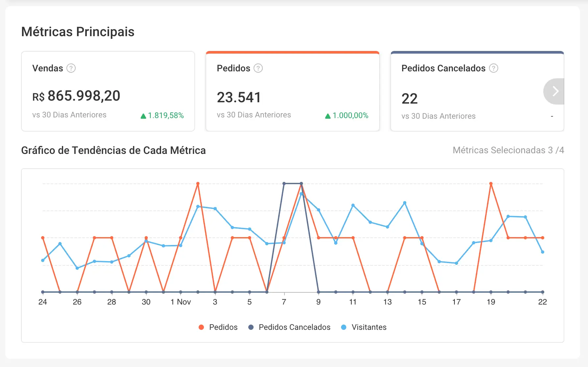Click the Pedidos Cancelados peak point on day 7
Image resolution: width=588 pixels, height=367 pixels.
pos(284,183)
